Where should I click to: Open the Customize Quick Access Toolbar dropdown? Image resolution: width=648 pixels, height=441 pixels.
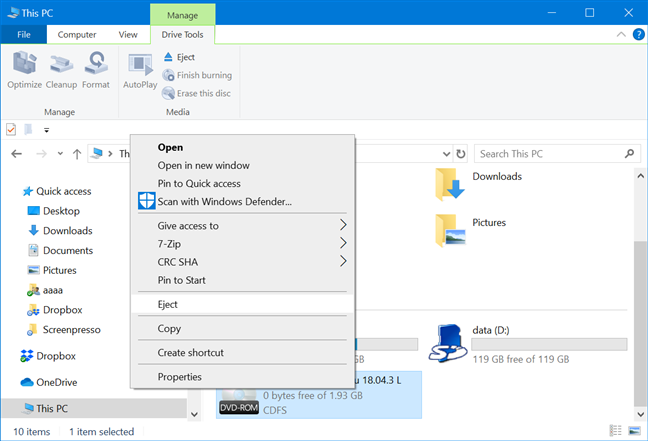[x=46, y=130]
